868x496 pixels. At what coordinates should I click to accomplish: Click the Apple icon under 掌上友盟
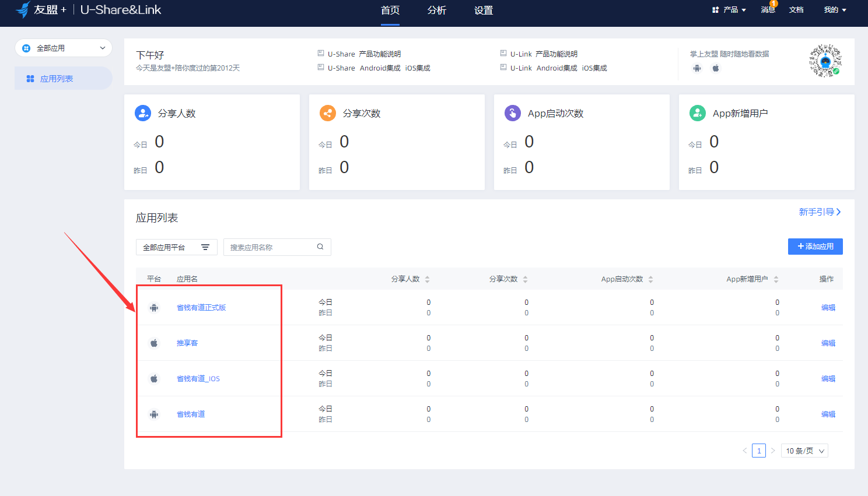pyautogui.click(x=716, y=68)
